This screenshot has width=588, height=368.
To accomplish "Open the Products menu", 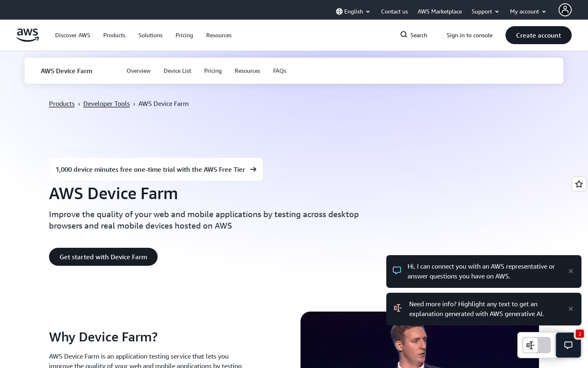I will coord(114,35).
